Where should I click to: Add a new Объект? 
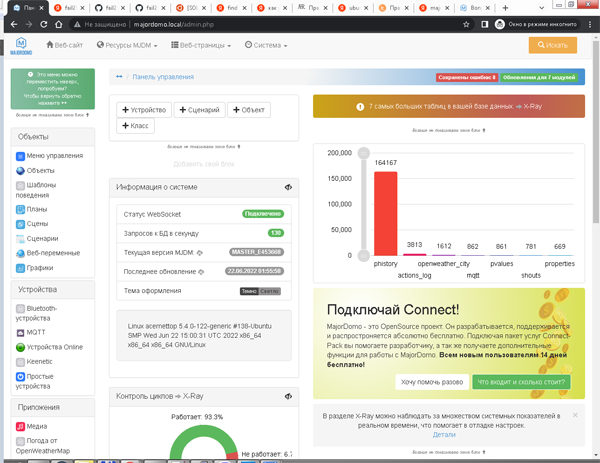249,110
